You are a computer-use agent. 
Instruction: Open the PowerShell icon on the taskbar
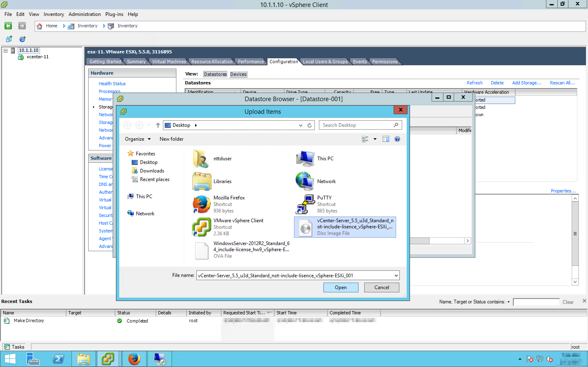point(58,359)
